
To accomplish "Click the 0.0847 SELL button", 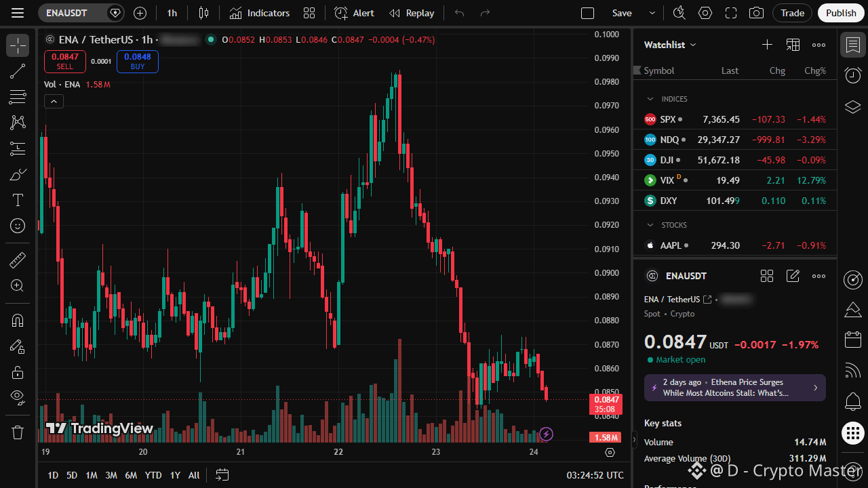I will click(65, 62).
